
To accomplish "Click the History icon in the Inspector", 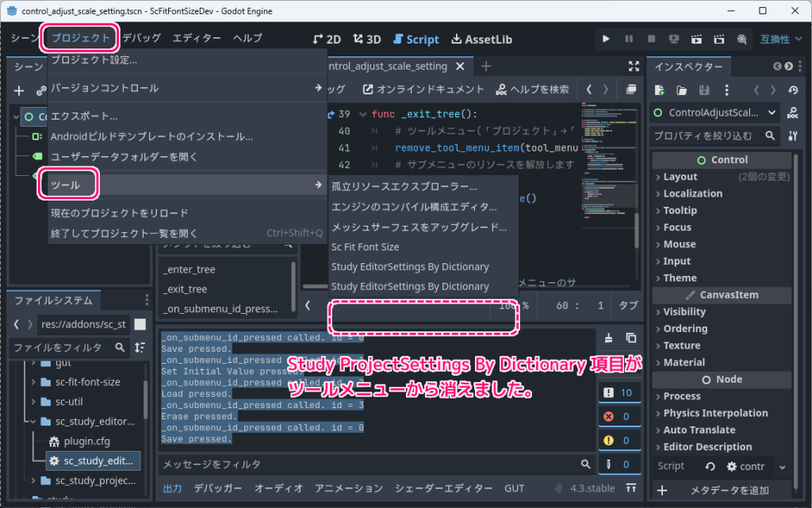I will (792, 90).
